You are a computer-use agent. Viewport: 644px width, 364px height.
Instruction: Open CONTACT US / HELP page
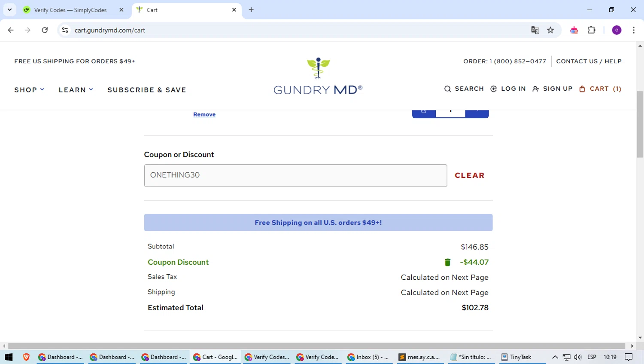(x=589, y=61)
